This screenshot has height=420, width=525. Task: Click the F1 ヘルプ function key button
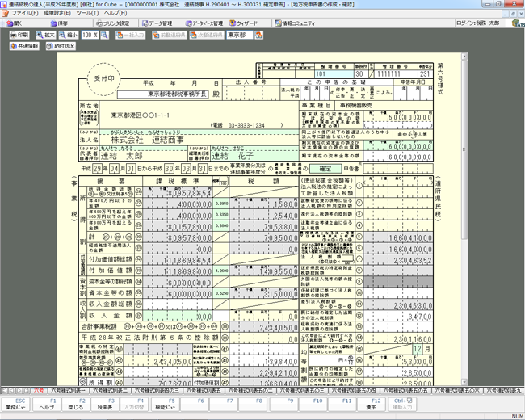(46, 404)
